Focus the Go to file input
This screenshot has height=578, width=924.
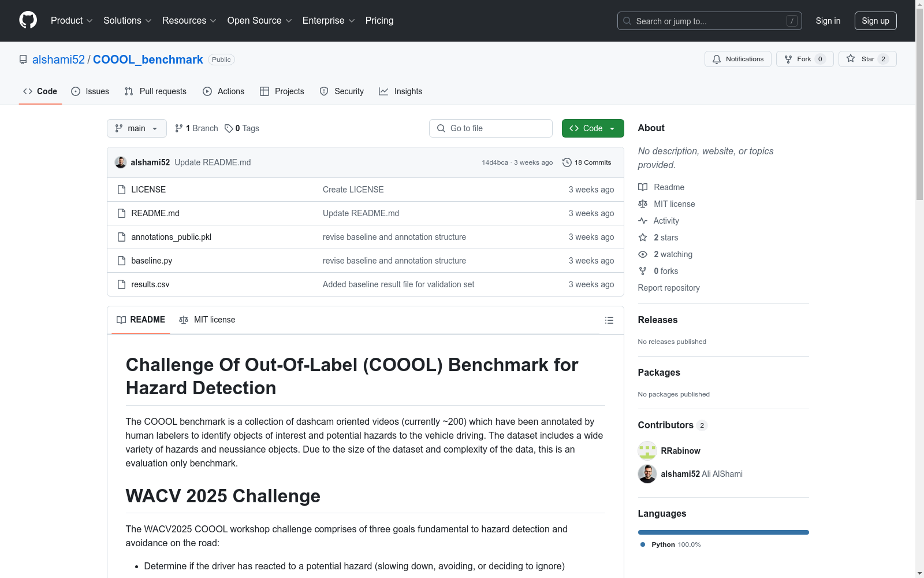click(x=491, y=128)
